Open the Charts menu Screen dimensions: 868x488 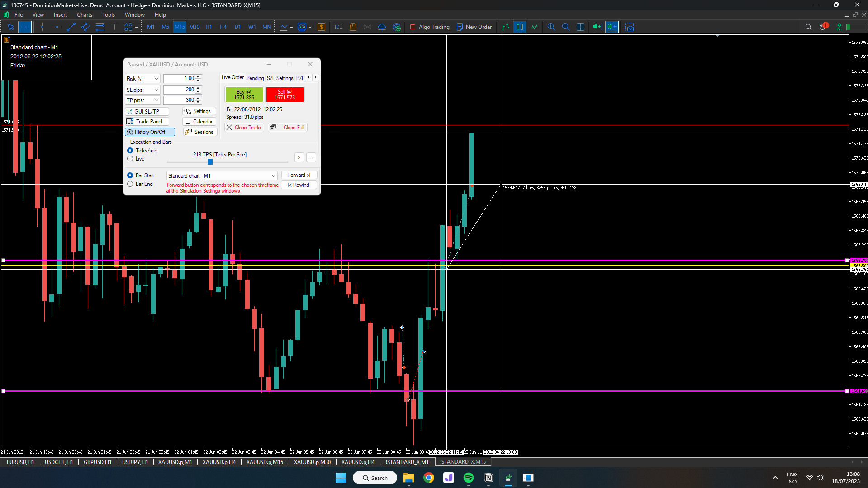click(x=84, y=15)
